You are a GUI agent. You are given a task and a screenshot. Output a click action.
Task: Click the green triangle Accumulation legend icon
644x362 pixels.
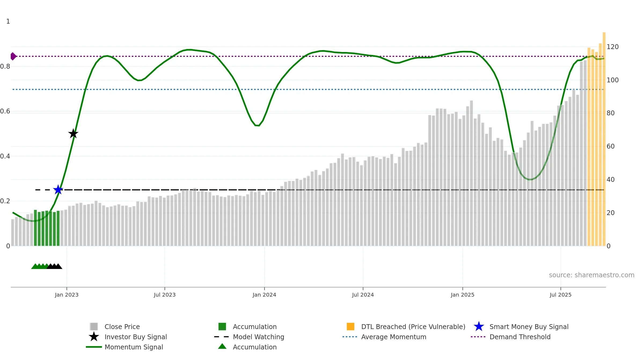(222, 346)
